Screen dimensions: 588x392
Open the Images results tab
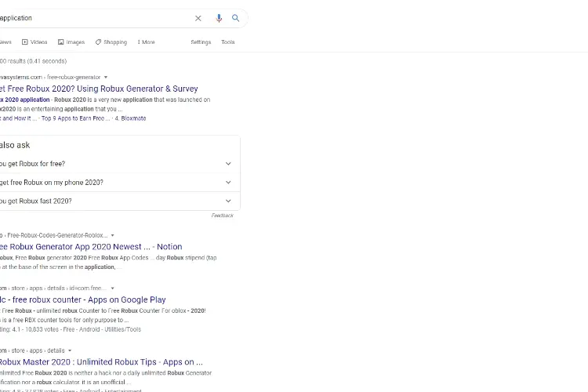point(71,42)
